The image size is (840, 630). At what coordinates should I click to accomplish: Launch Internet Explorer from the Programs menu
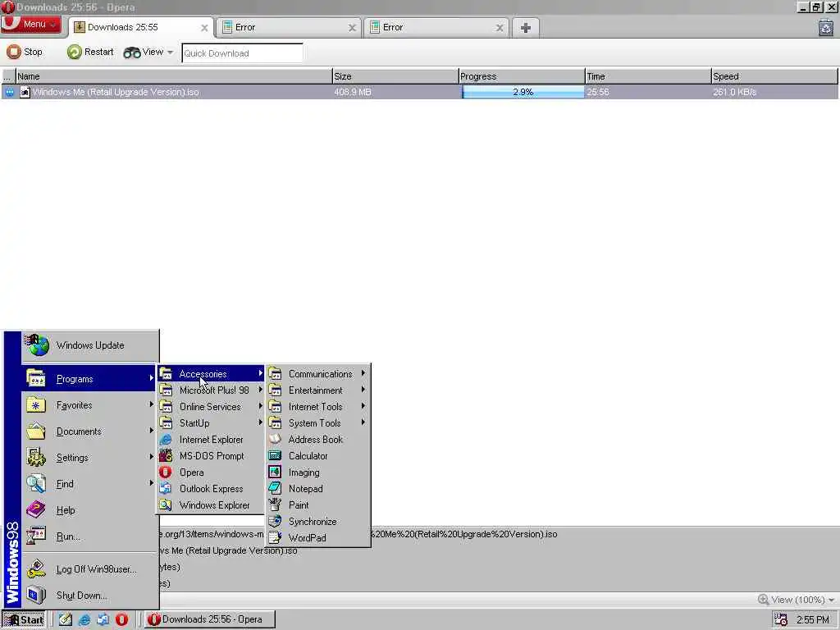point(211,440)
